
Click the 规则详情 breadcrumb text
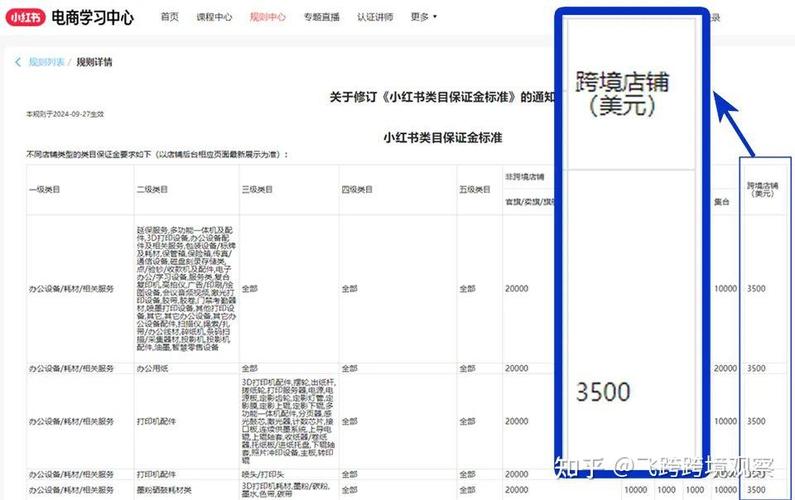pos(94,62)
